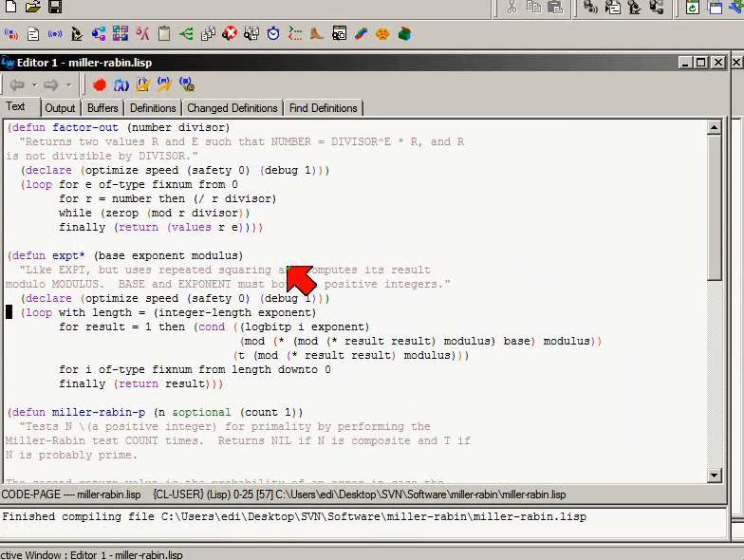The width and height of the screenshot is (744, 560).
Task: Open the Class Browser graph icon
Action: [x=99, y=34]
